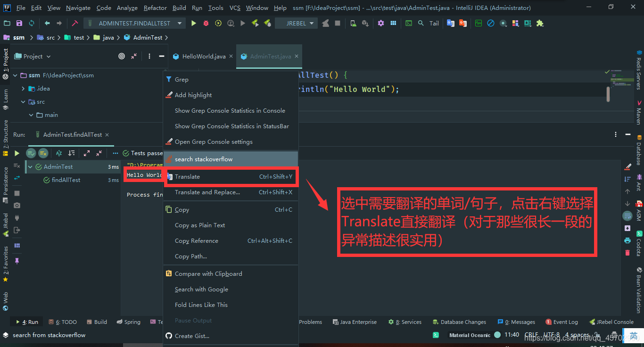The width and height of the screenshot is (644, 347).
Task: Navigate back with the left arrow icon
Action: [47, 23]
